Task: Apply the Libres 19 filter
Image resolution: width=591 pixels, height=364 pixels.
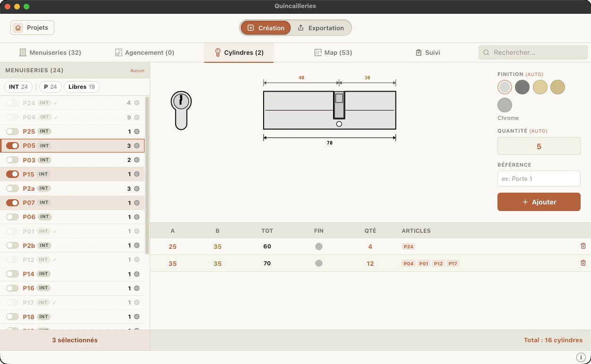Action: click(x=82, y=87)
